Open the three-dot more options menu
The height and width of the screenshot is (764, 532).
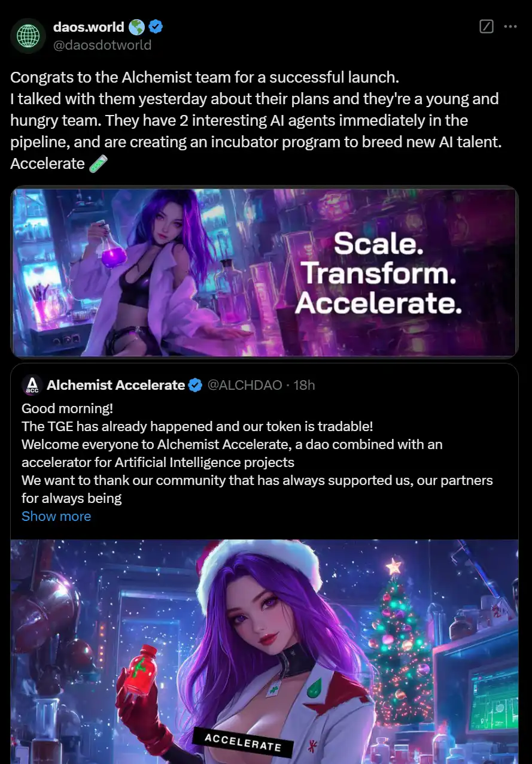pos(510,27)
